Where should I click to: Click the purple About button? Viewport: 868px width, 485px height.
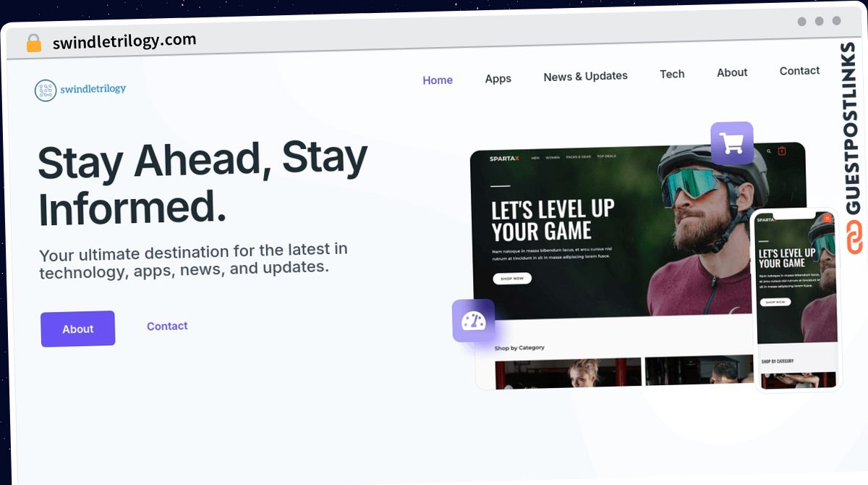[x=78, y=329]
